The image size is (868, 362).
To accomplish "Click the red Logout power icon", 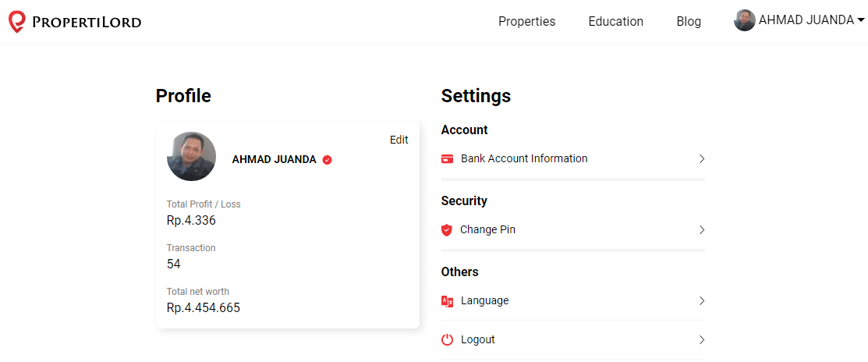I will click(x=448, y=340).
